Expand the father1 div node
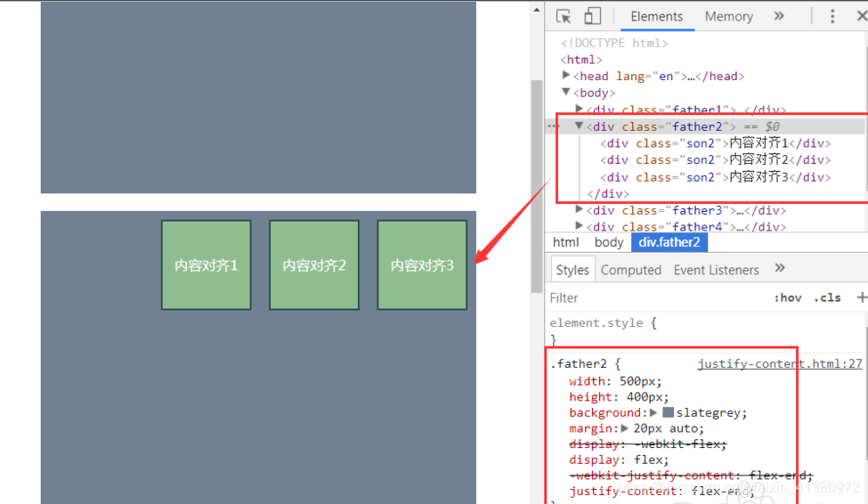This screenshot has height=504, width=868. tap(579, 110)
